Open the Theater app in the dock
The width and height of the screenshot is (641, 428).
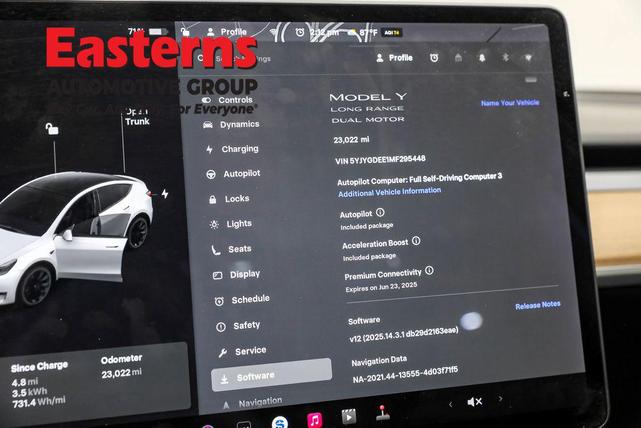point(349,416)
